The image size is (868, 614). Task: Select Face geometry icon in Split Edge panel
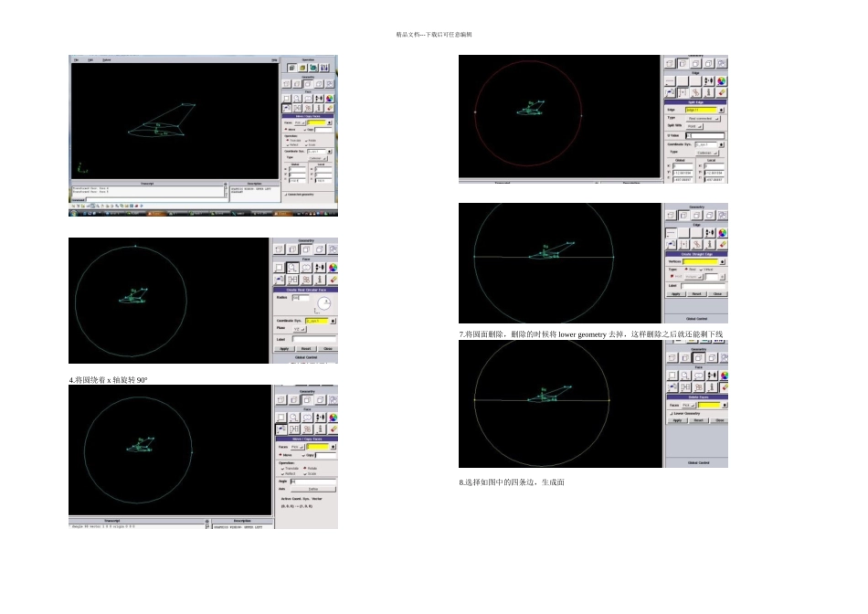(x=696, y=64)
